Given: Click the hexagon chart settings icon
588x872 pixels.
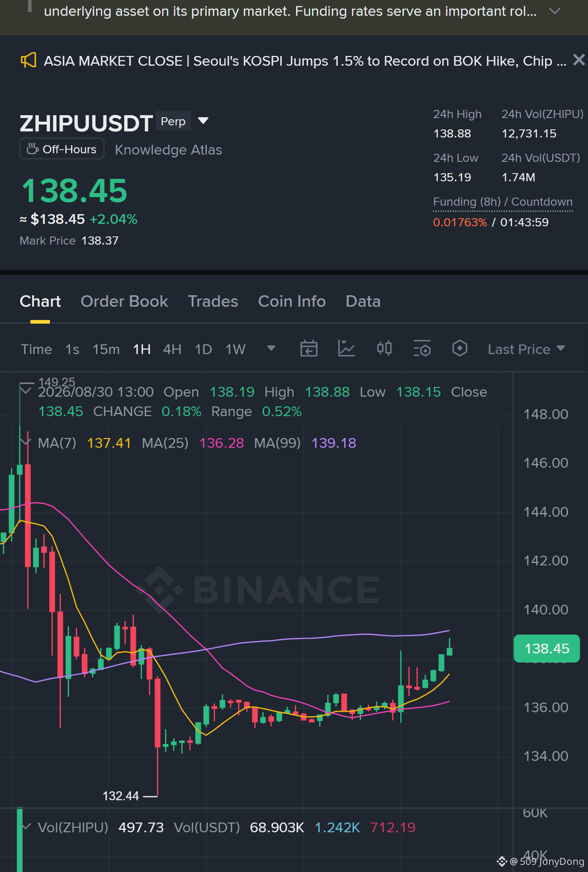Looking at the screenshot, I should pos(459,348).
